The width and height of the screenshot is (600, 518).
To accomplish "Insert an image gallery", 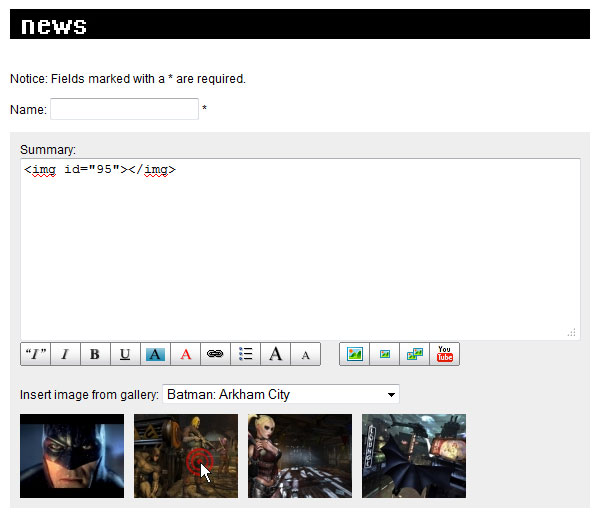I will pyautogui.click(x=414, y=354).
